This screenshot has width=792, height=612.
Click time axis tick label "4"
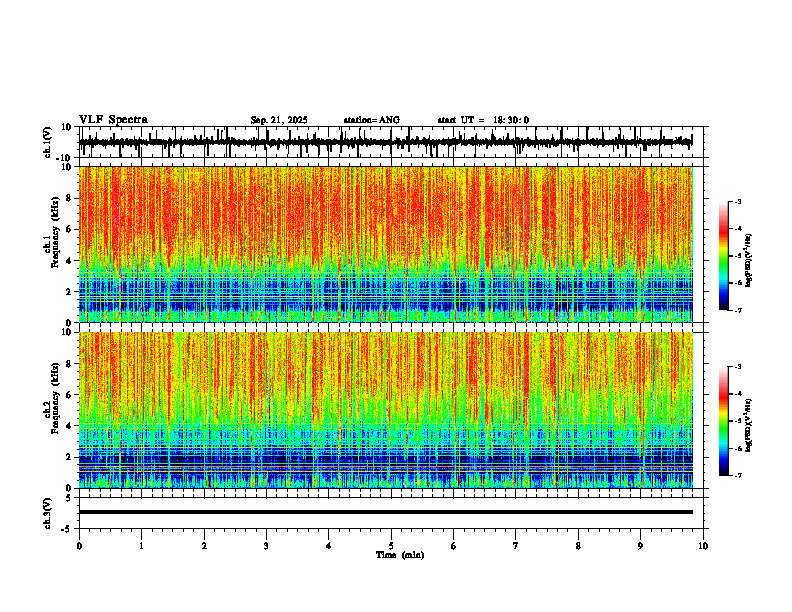point(329,546)
